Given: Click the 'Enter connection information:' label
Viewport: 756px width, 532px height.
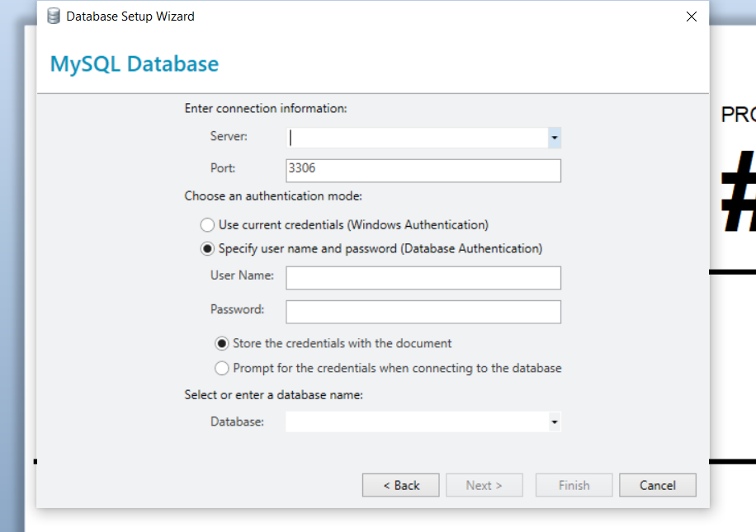Looking at the screenshot, I should coord(266,108).
